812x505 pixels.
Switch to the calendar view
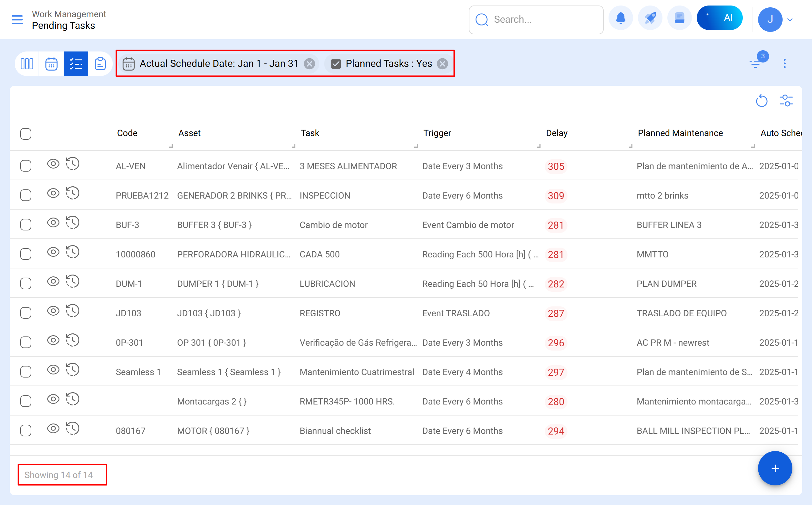click(51, 64)
